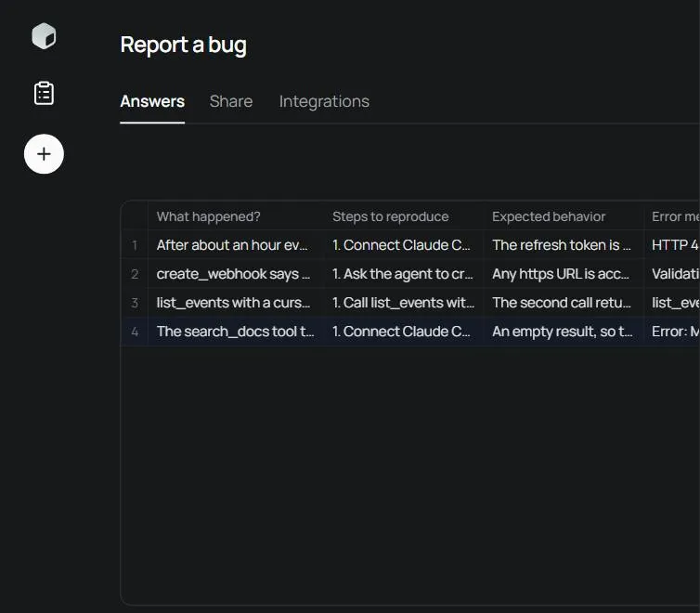The width and height of the screenshot is (700, 613).
Task: Open 'The second call retu...' cell
Action: (x=564, y=303)
